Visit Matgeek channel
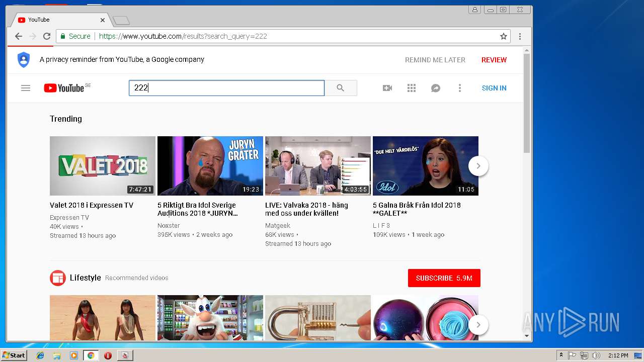The width and height of the screenshot is (644, 362). point(278,226)
